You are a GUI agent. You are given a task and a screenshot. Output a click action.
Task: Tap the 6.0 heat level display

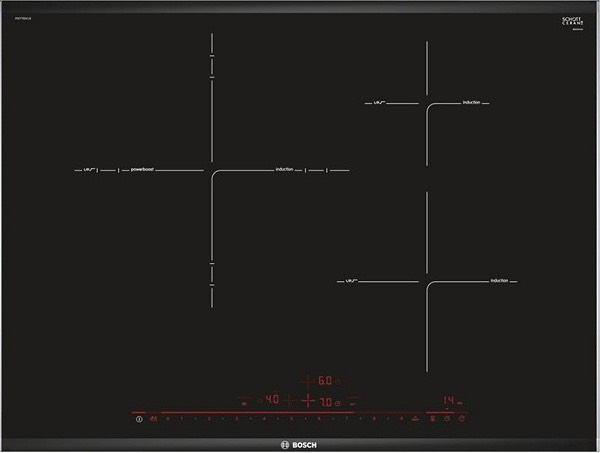click(325, 381)
